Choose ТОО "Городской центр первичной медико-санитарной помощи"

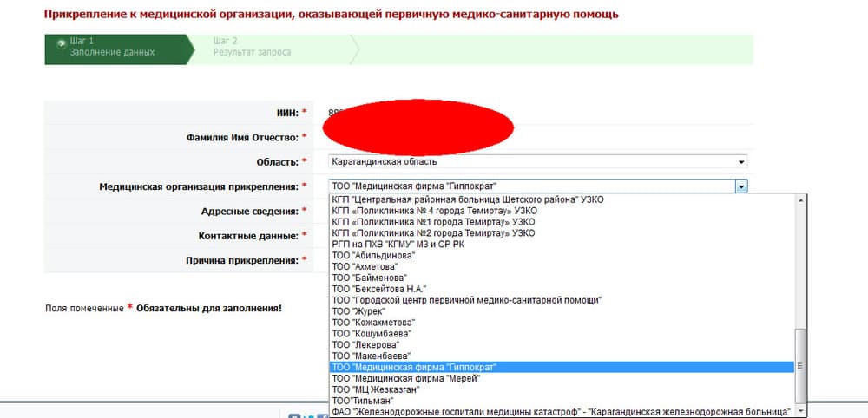click(562, 300)
